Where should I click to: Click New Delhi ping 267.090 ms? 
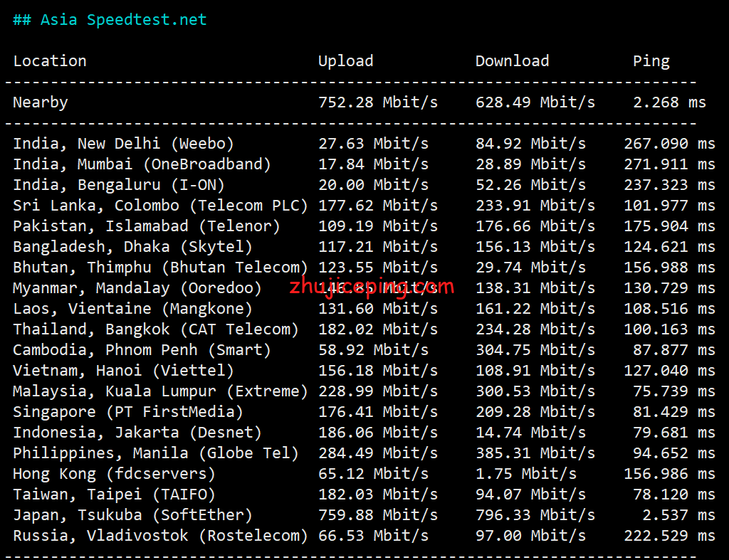coord(669,144)
